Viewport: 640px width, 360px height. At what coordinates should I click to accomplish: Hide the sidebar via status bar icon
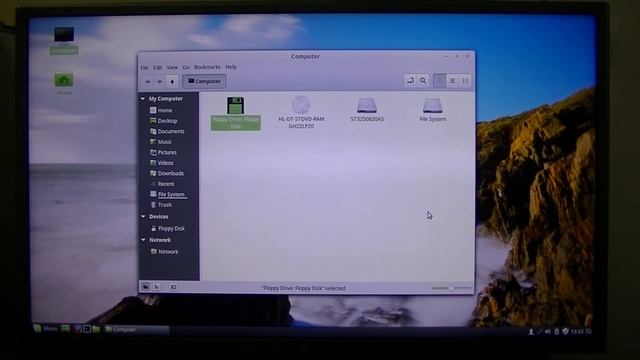coord(173,287)
